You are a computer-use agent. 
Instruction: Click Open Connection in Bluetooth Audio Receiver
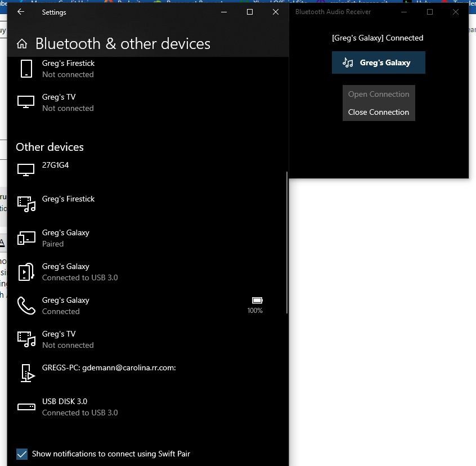coord(379,94)
